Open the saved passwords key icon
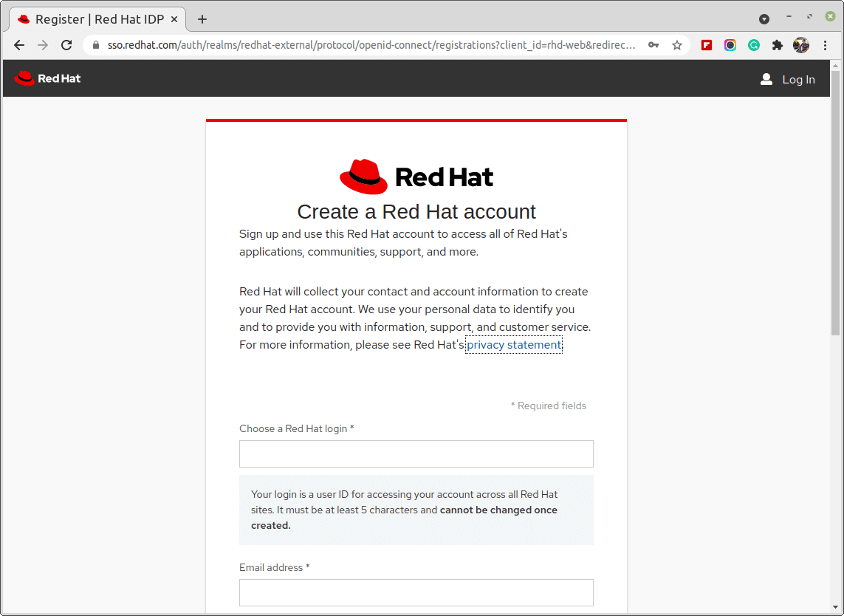 coord(653,45)
